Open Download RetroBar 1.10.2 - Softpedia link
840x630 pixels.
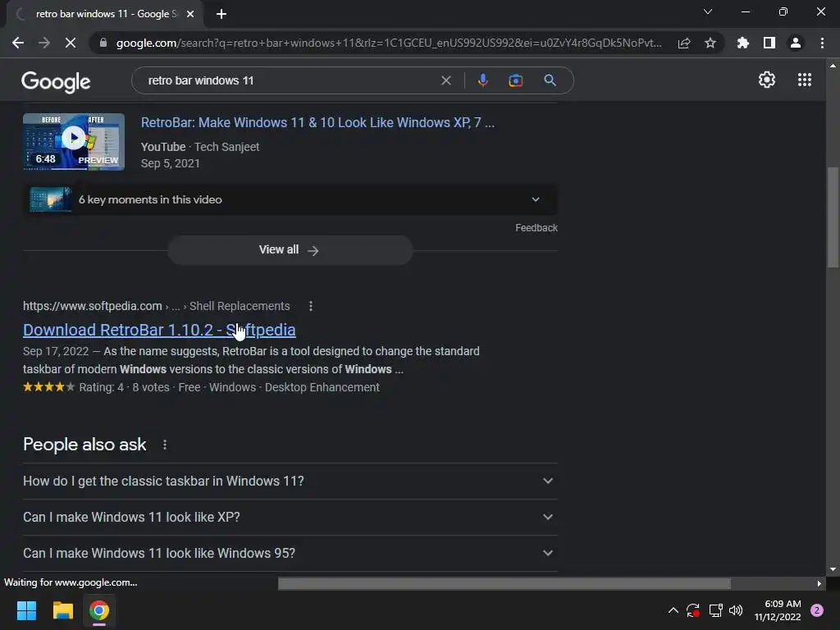click(x=159, y=330)
